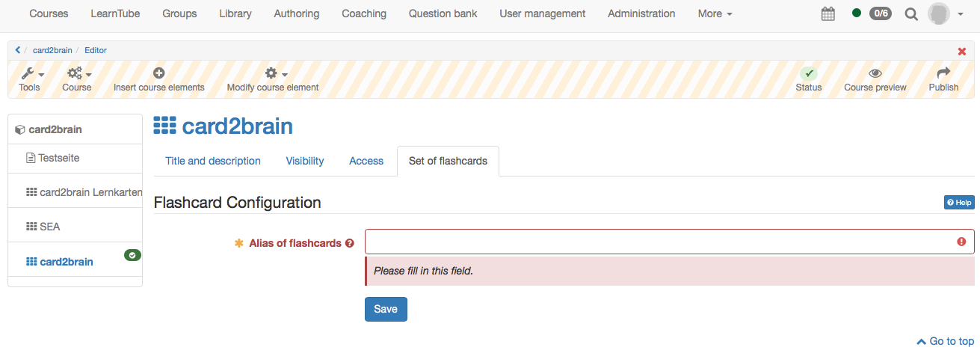Focus the Alias of flashcards input field

point(669,242)
